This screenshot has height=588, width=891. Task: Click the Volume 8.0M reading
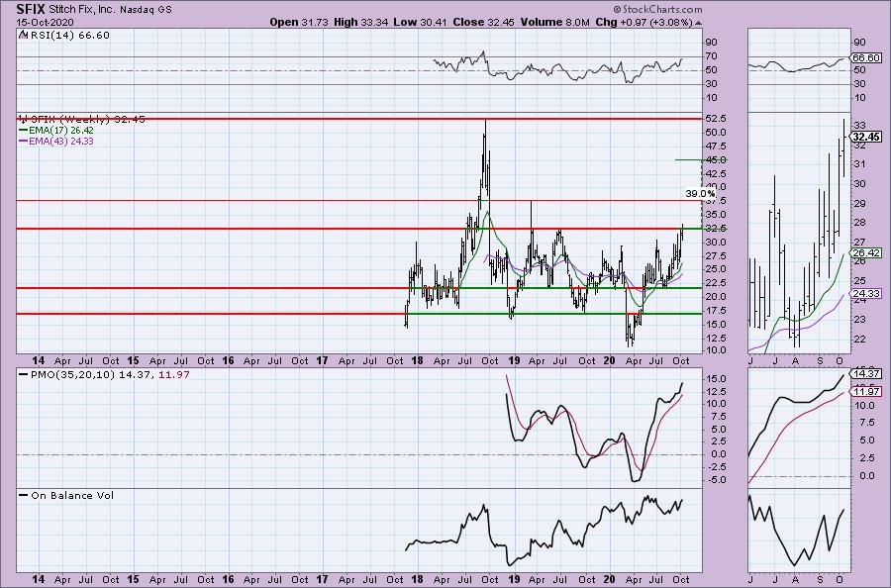[554, 22]
